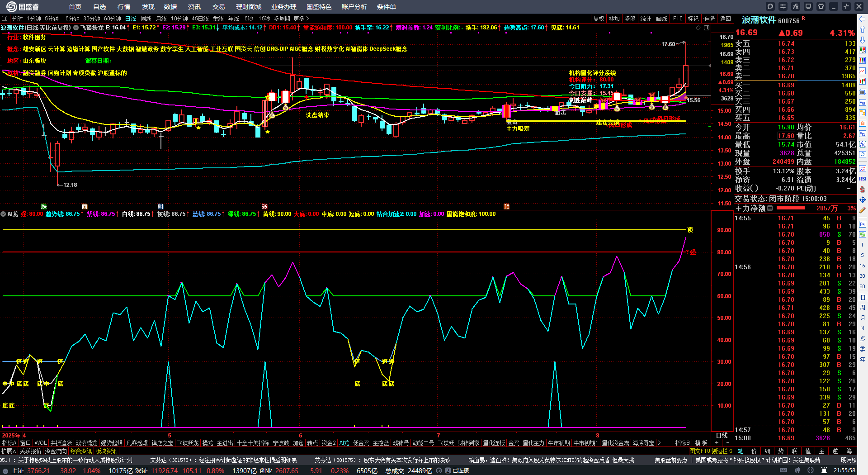Open the 指标B indicator group
Screen dimensions: 868x475
tap(683, 443)
